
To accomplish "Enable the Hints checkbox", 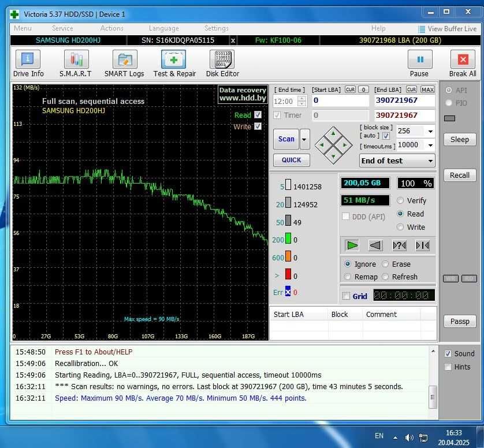I will 448,367.
